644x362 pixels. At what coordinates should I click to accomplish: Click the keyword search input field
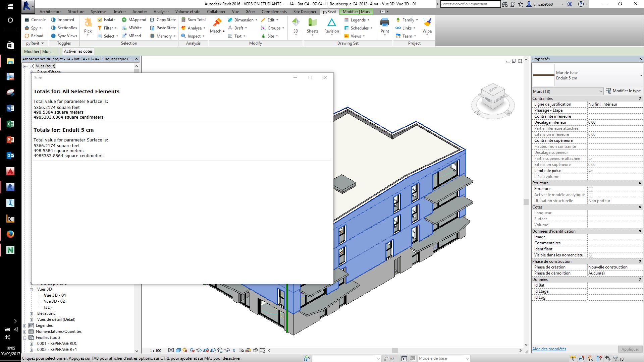(470, 4)
